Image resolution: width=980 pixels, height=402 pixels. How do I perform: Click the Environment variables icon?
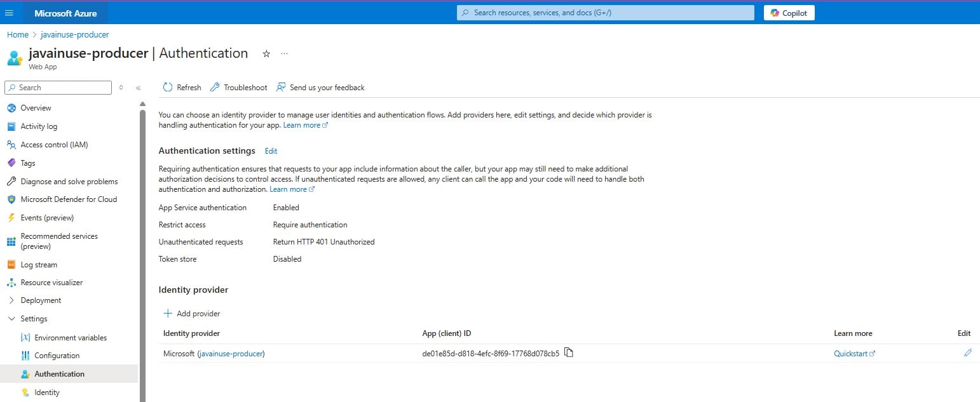(25, 338)
